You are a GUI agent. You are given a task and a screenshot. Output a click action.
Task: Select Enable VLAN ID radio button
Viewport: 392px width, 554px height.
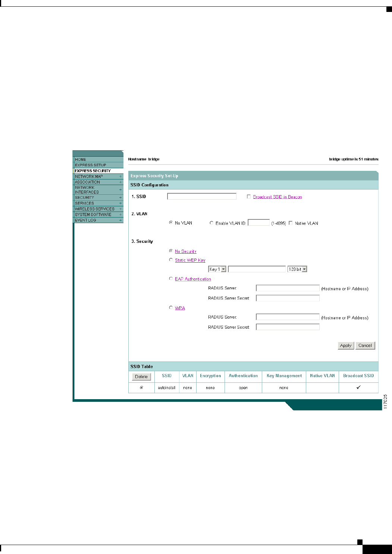click(x=211, y=223)
